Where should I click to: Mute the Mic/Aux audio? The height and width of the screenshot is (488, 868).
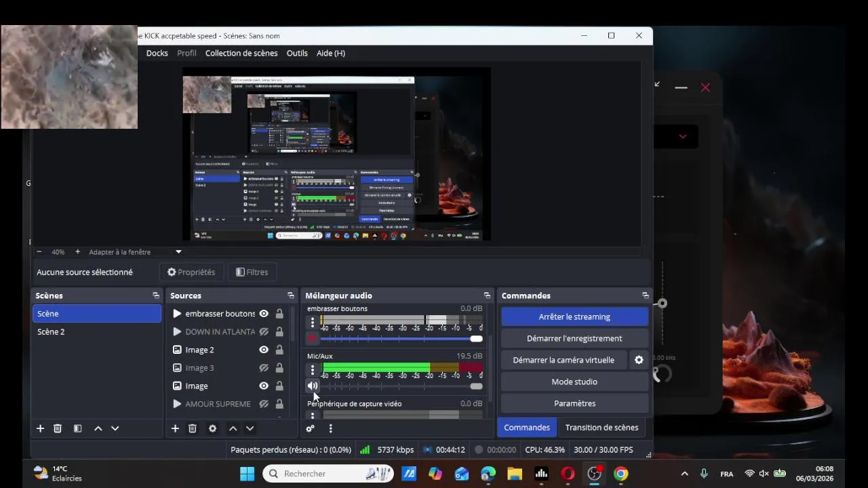(x=313, y=386)
